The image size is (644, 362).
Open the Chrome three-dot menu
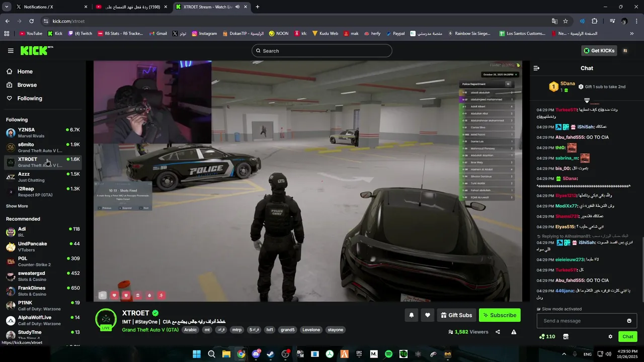pos(636,21)
